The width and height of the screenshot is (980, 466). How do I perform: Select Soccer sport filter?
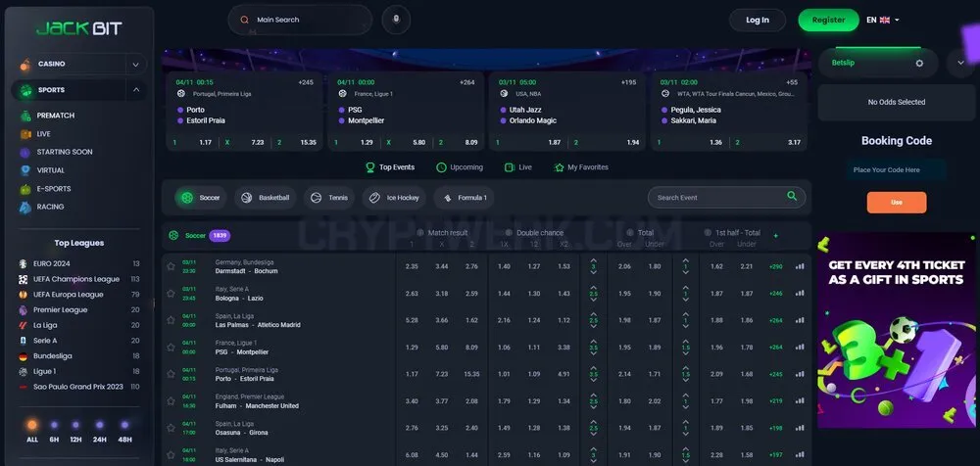(201, 198)
